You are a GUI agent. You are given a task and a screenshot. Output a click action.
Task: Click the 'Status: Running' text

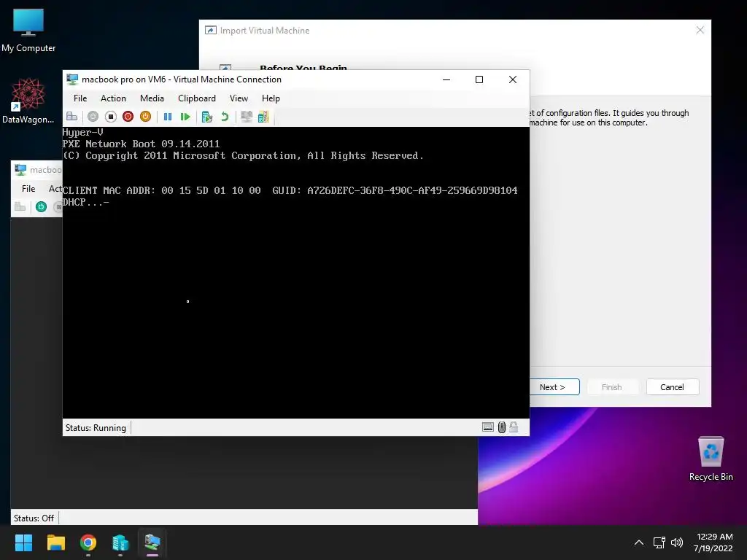[x=96, y=427]
